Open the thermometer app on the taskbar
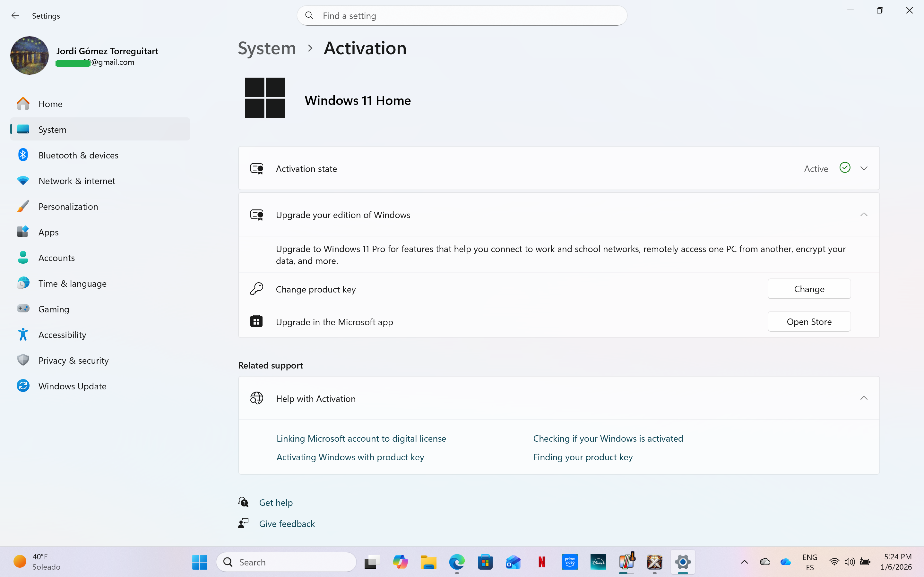Image resolution: width=924 pixels, height=577 pixels. 626,561
